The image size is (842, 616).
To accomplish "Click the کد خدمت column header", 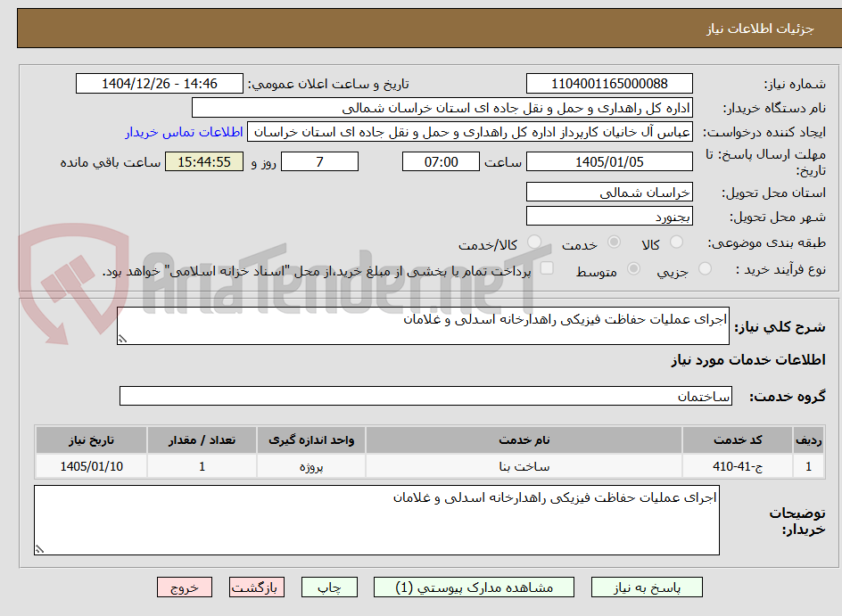I will click(738, 440).
